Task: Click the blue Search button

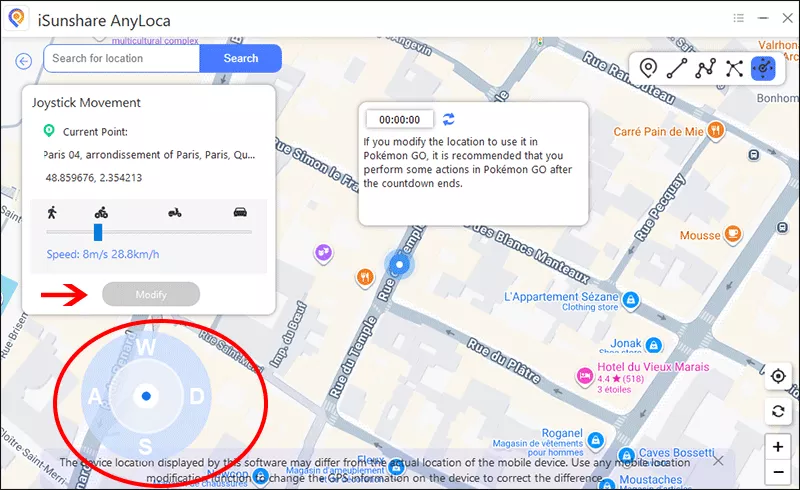Action: click(x=241, y=58)
